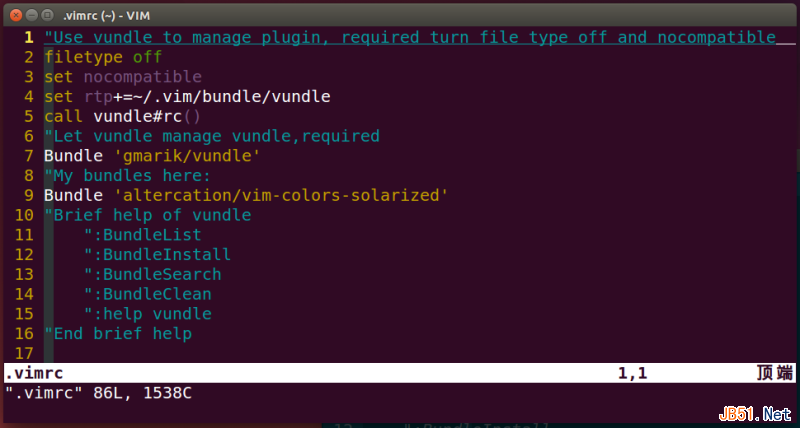
Task: Minimize the VIM window
Action: coord(30,13)
